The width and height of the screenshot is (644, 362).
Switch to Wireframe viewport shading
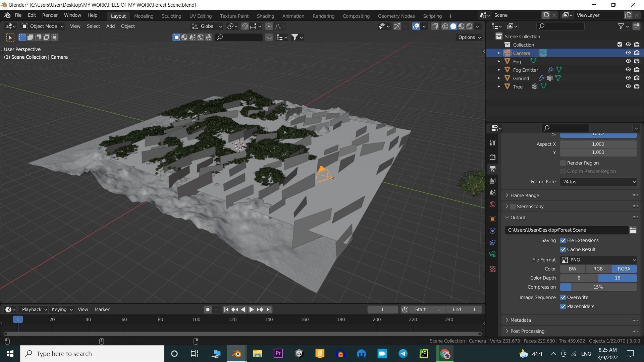click(445, 26)
